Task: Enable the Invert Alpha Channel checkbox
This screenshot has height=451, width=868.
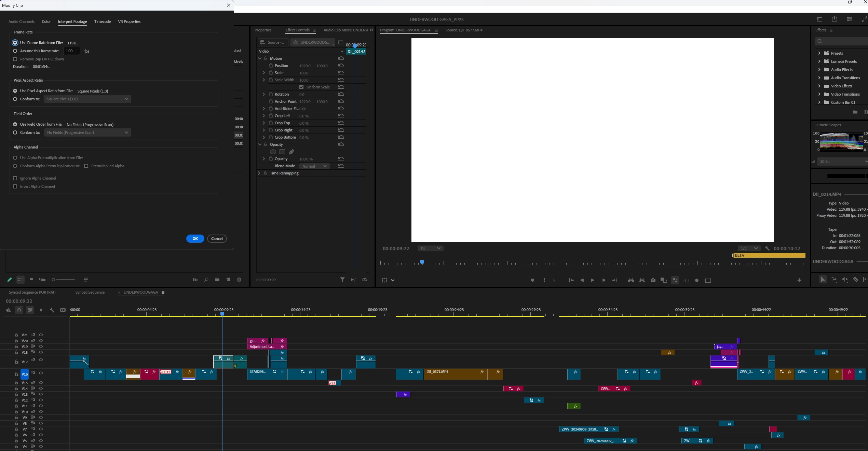Action: point(15,186)
